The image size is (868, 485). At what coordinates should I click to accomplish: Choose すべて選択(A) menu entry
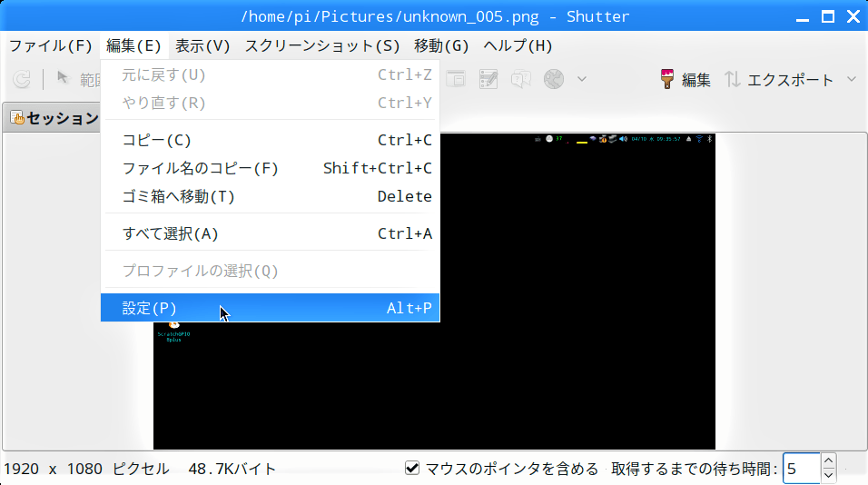pyautogui.click(x=271, y=233)
